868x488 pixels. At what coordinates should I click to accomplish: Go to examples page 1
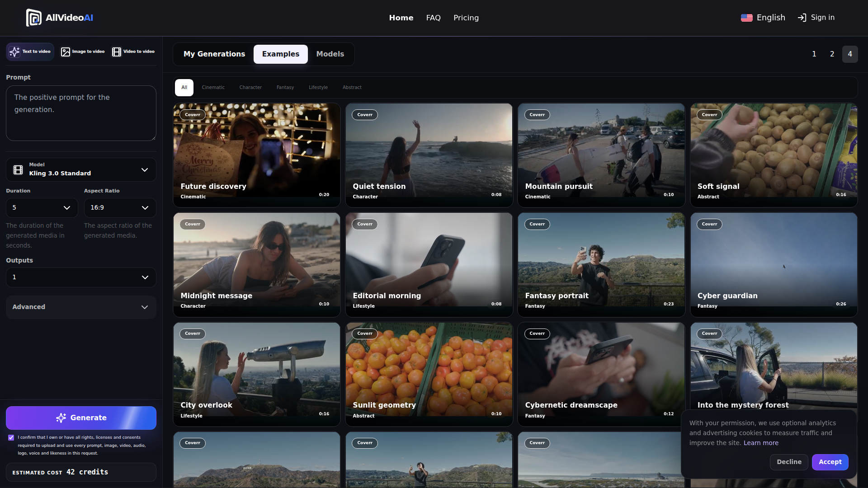814,54
